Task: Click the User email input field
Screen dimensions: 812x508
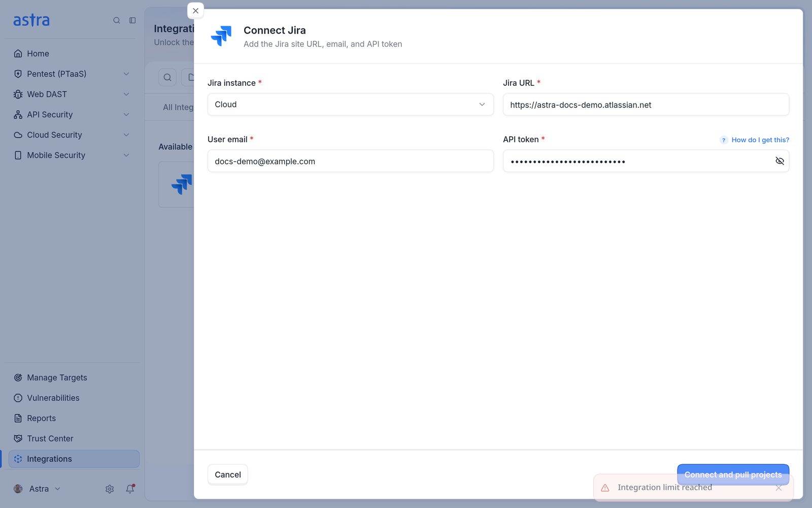Action: (x=350, y=161)
